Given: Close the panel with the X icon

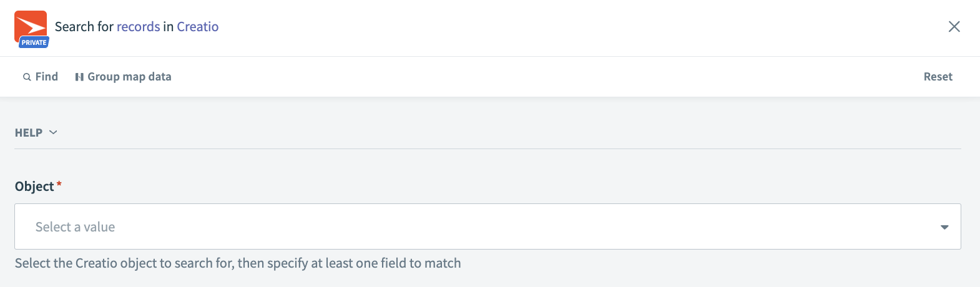Looking at the screenshot, I should (x=954, y=27).
